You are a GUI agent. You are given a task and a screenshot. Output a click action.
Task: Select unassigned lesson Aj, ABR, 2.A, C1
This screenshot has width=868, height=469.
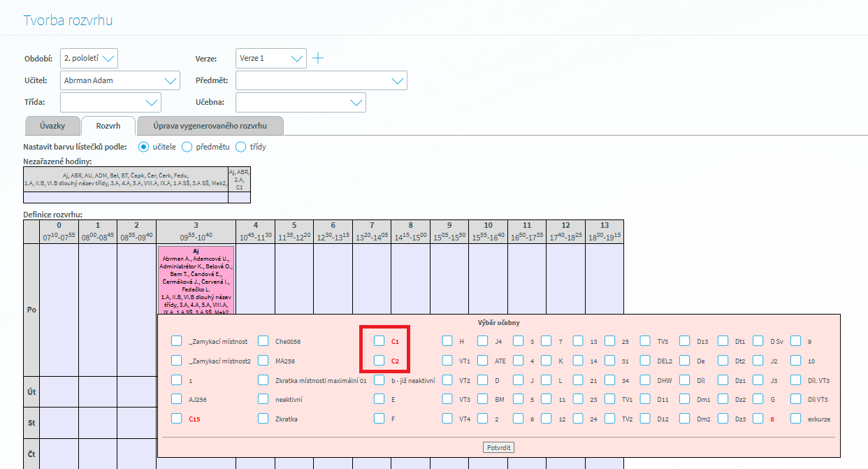239,178
